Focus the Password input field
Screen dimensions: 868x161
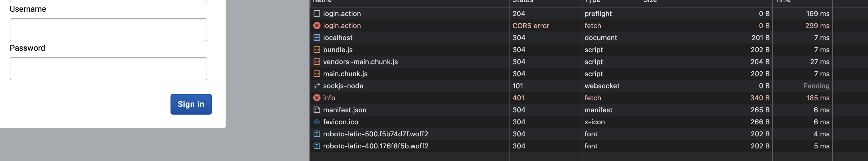tap(108, 69)
